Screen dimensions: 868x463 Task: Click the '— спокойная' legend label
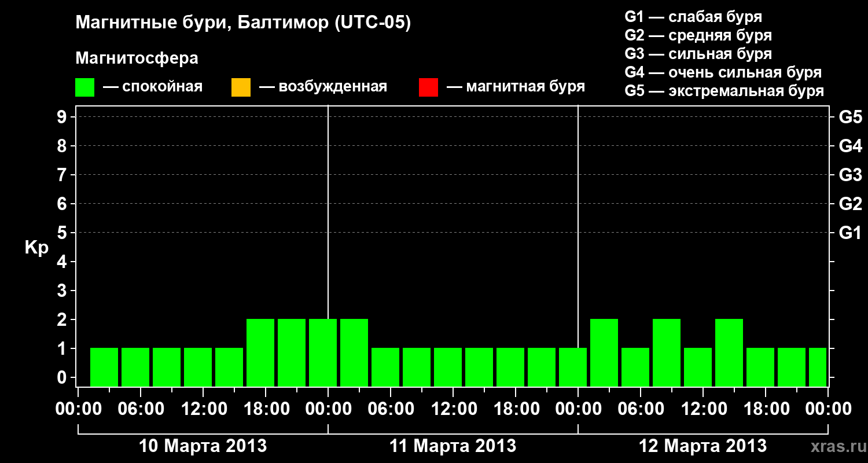[153, 87]
